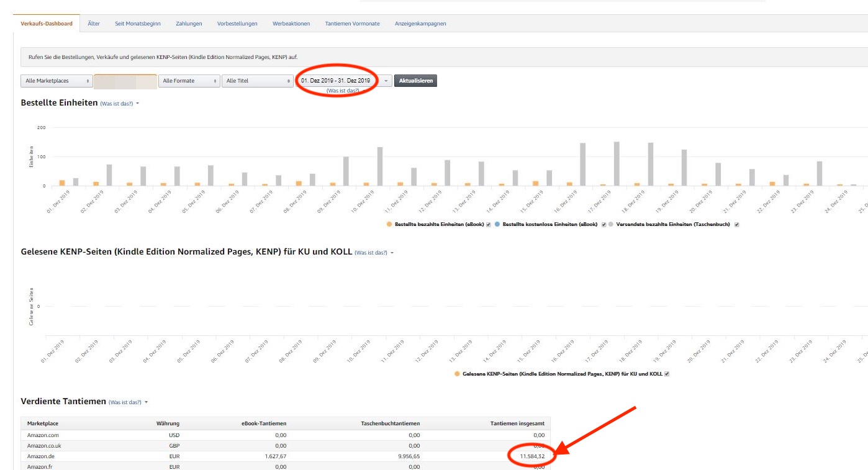Expand the arrow beside Bestellte Einheiten's Was ist das?
This screenshot has height=470, width=868.
138,104
